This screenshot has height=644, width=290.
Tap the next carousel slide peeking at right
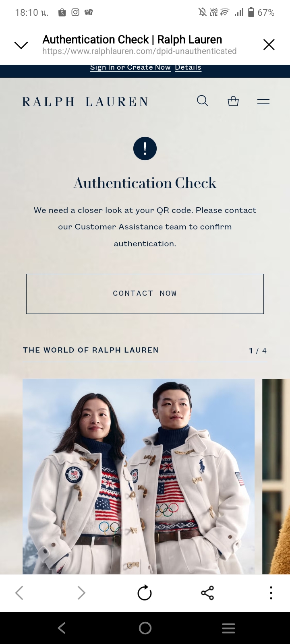[276, 477]
